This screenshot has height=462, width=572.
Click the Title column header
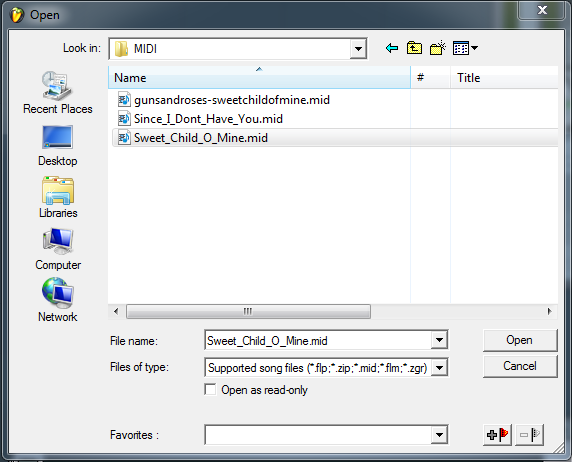tap(504, 77)
